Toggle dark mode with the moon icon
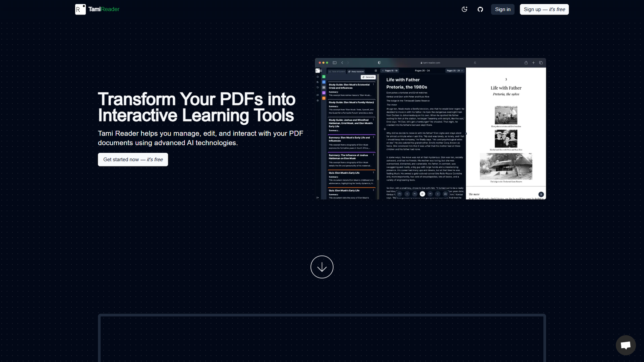 click(464, 9)
